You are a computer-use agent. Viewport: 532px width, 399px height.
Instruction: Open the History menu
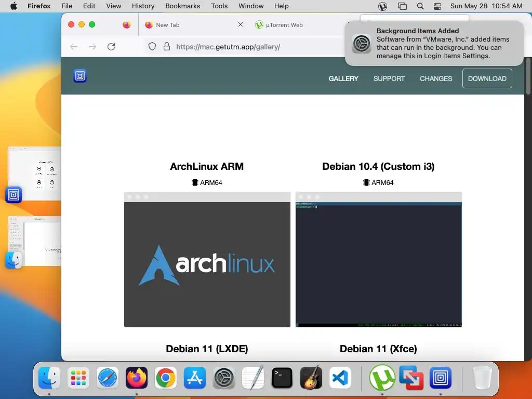[143, 6]
